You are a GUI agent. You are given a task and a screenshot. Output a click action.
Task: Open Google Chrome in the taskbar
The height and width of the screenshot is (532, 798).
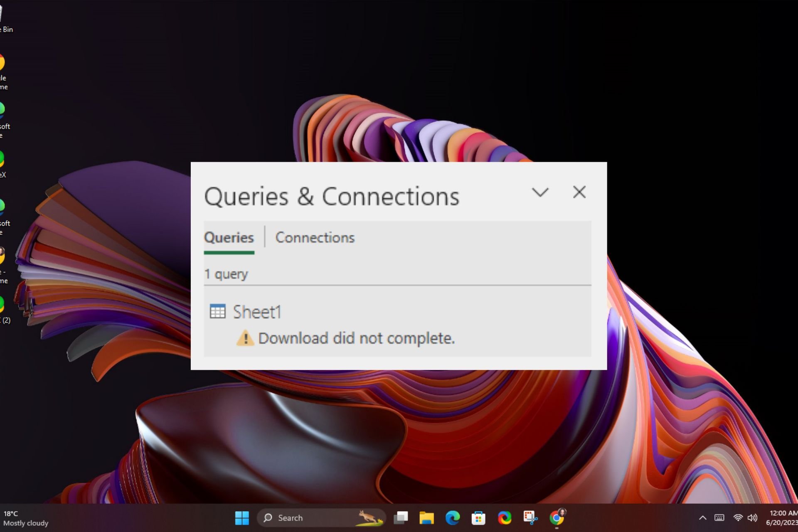coord(557,518)
